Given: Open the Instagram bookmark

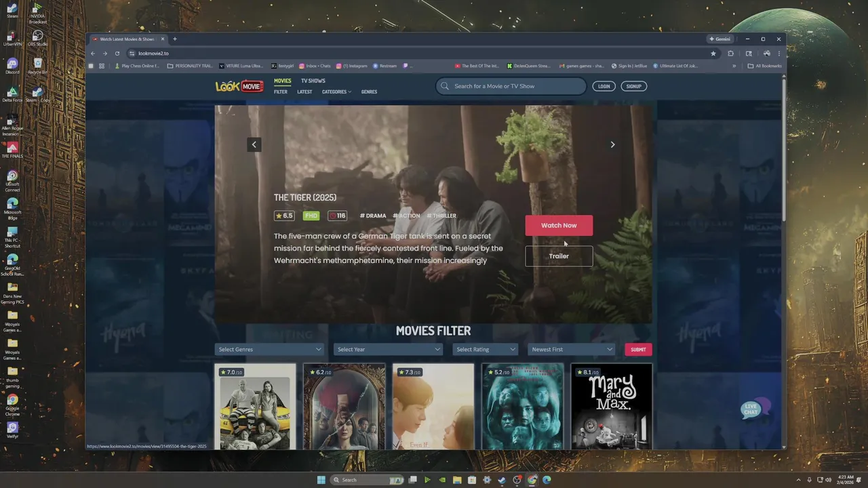Looking at the screenshot, I should pyautogui.click(x=352, y=66).
